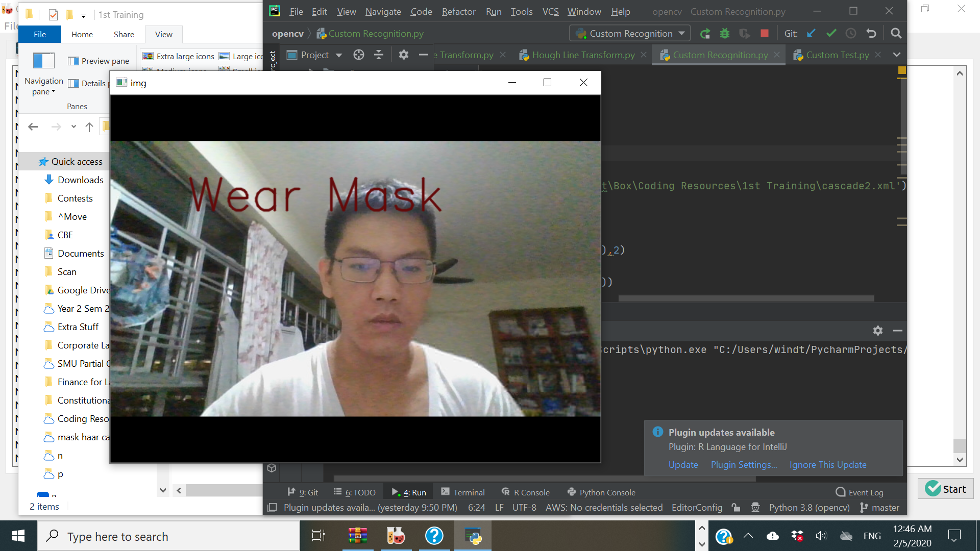Viewport: 980px width, 551px height.
Task: Open Plugin Settings link in notification
Action: pos(744,465)
